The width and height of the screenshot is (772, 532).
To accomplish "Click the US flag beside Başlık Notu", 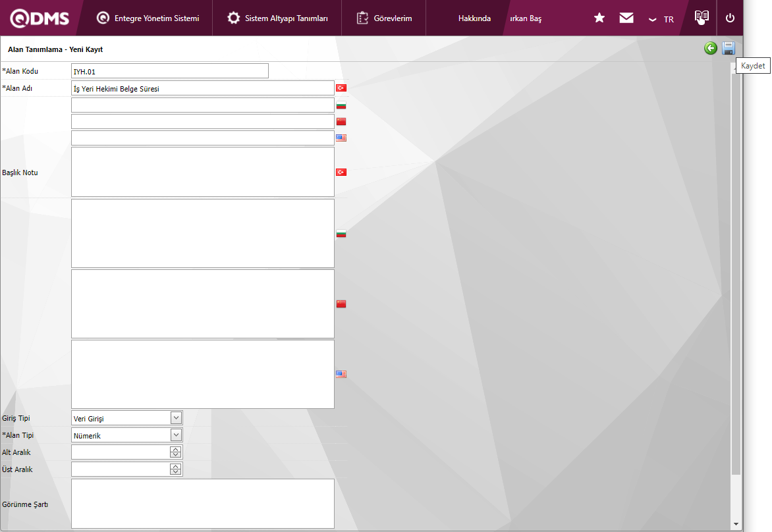I will [x=341, y=375].
